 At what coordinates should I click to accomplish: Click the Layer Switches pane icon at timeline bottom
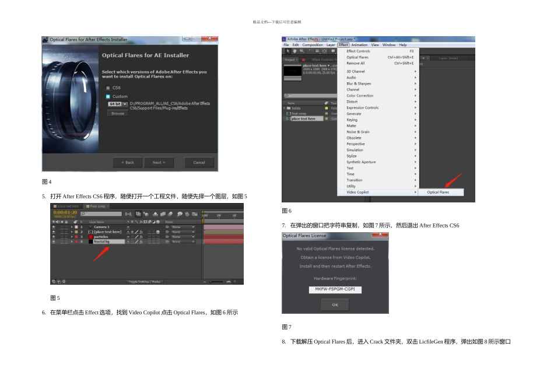54,281
